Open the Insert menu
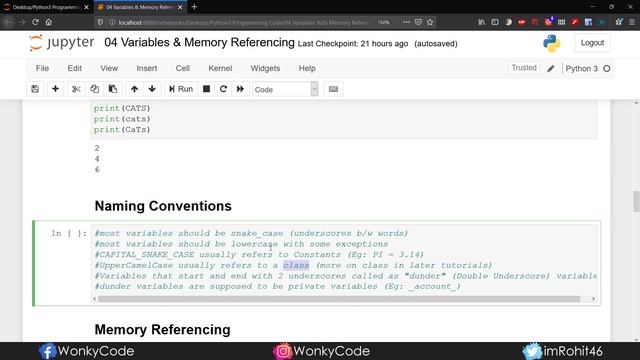Viewport: 640px width, 360px height. [147, 68]
